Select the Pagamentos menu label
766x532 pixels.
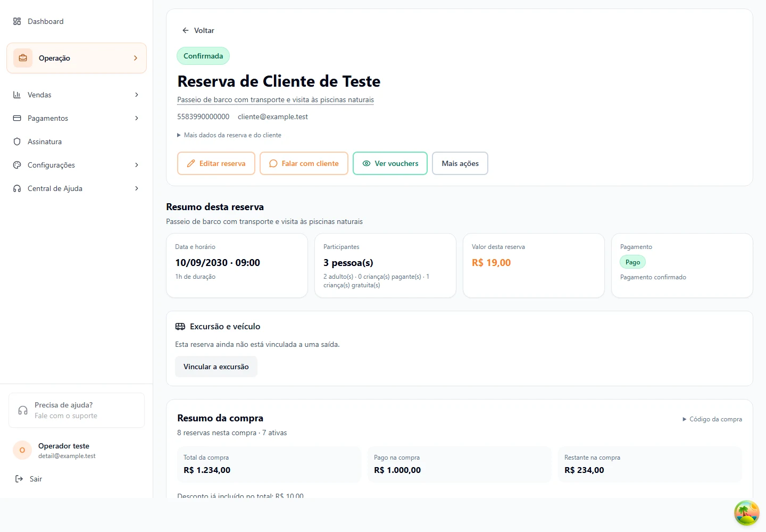[48, 118]
